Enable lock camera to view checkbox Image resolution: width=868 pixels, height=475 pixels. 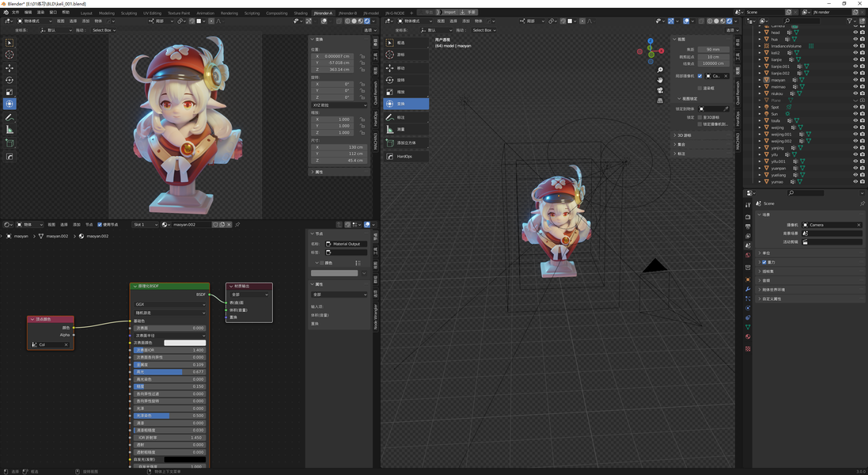699,124
